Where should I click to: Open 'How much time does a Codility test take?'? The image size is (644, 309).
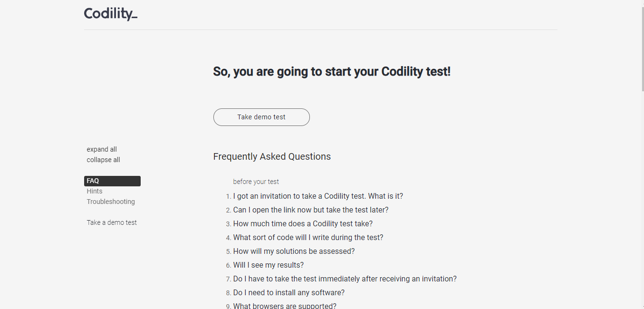tap(303, 223)
